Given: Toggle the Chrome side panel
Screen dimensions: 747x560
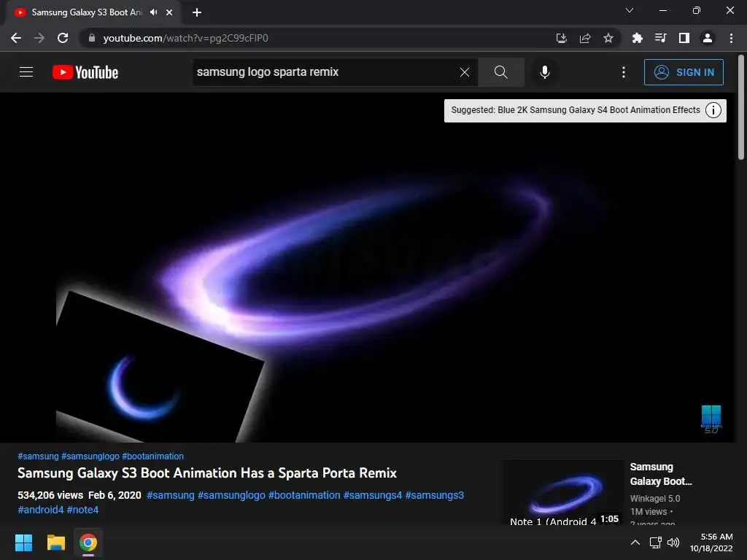Looking at the screenshot, I should 684,38.
